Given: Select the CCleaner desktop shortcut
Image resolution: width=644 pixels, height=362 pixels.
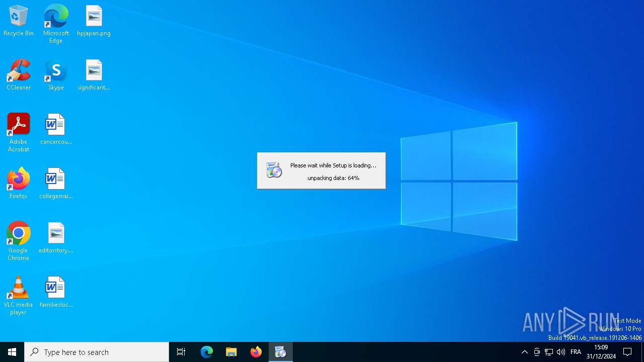Looking at the screenshot, I should pyautogui.click(x=19, y=75).
